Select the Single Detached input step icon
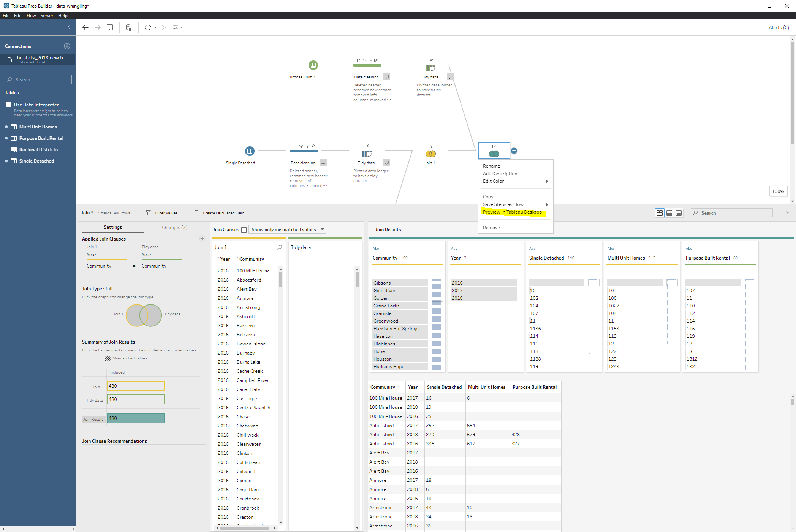Viewport: 796px width, 532px height. [x=250, y=151]
